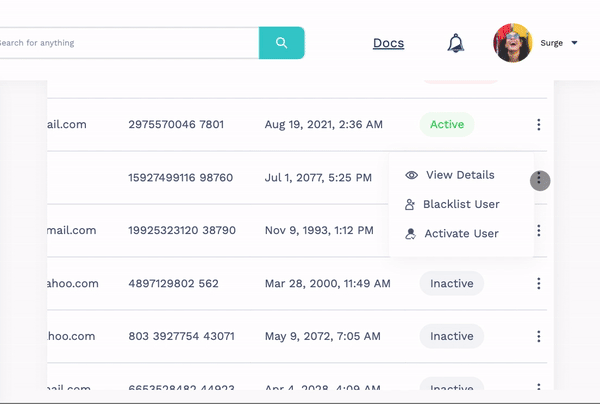The image size is (600, 404).
Task: Open three-dot menu for Mar 28, 2000 row
Action: 539,284
